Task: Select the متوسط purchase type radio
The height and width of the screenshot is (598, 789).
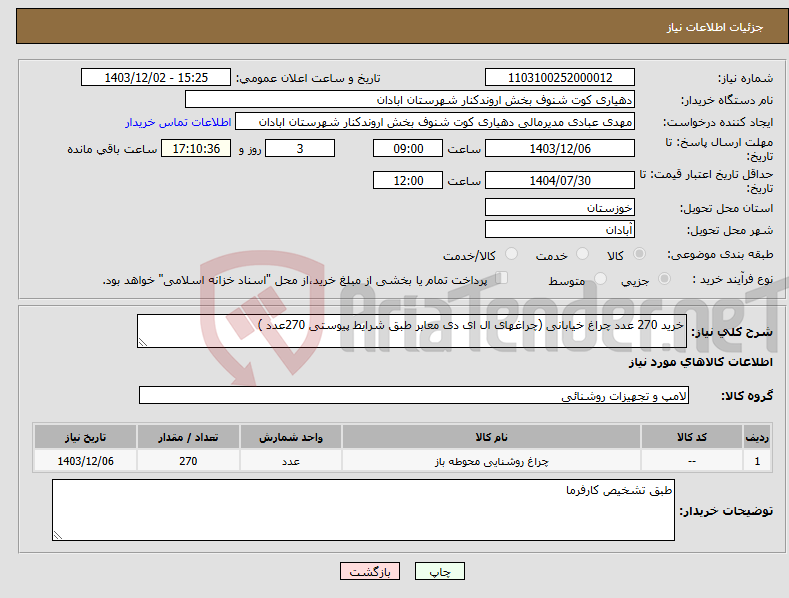Action: [600, 278]
